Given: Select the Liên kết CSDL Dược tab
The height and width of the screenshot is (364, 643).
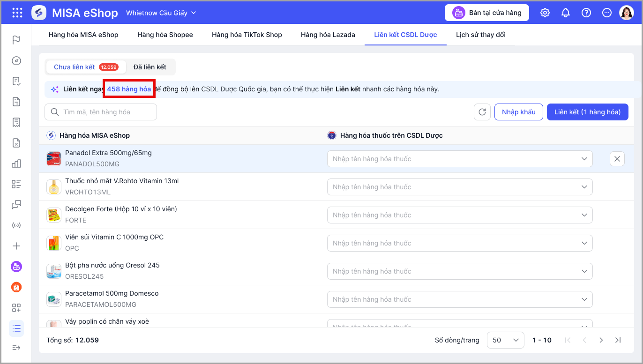Looking at the screenshot, I should point(405,35).
